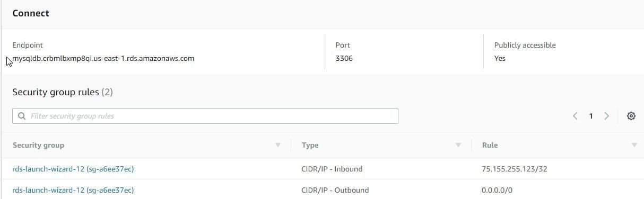The image size is (644, 199).
Task: Sort by the Type column arrow
Action: (458, 145)
